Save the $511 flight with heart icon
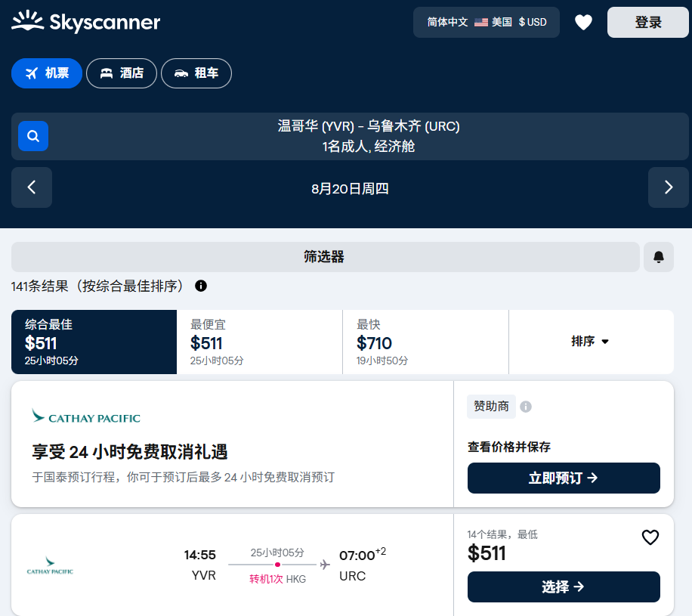692x616 pixels. 650,537
